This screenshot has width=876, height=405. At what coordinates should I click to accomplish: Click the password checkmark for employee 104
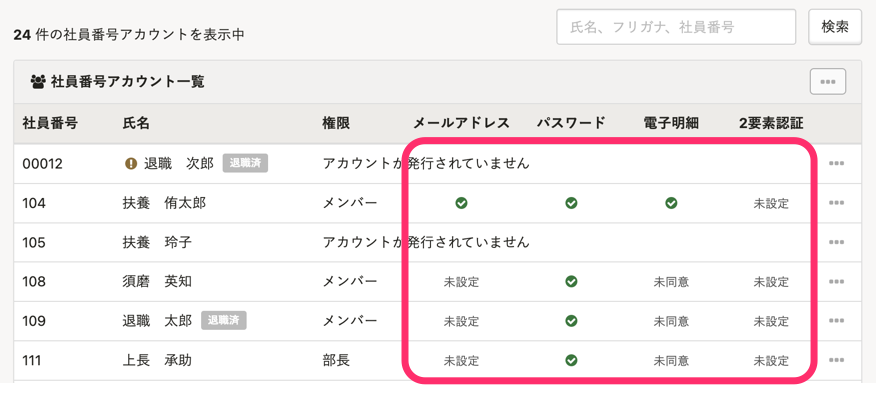pos(571,203)
